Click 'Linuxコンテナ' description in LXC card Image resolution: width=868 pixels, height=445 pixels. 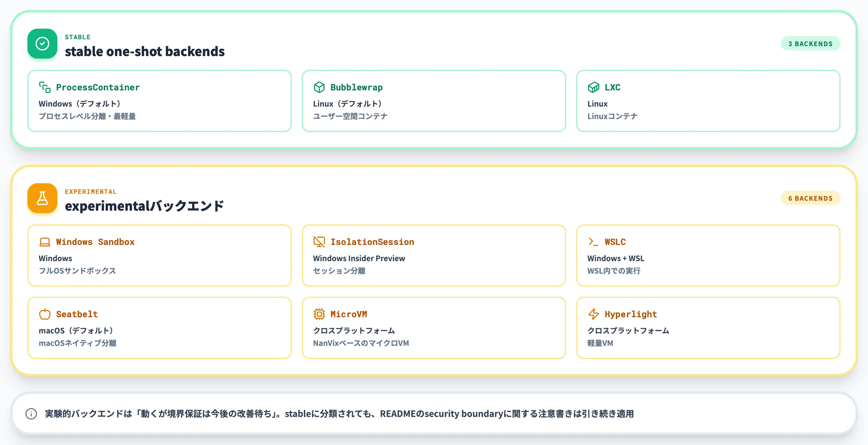612,116
